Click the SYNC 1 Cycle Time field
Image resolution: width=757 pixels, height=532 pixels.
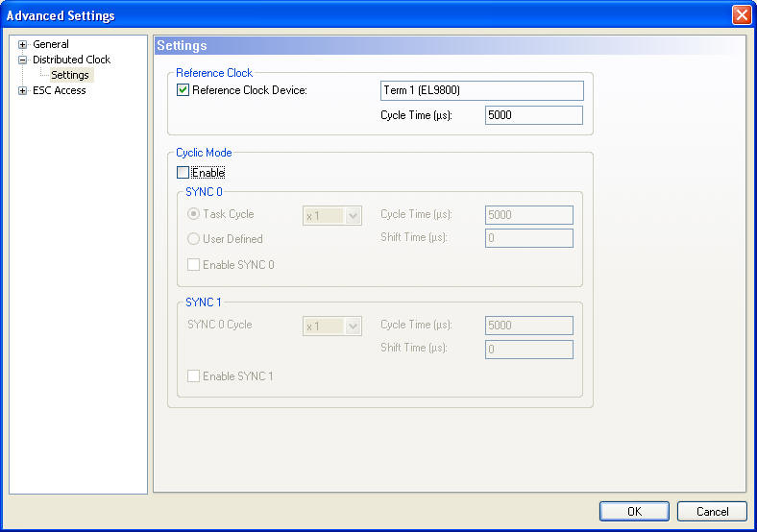(529, 326)
